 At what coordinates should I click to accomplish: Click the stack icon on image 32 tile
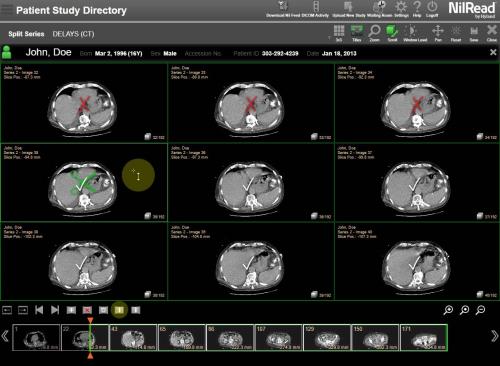pyautogui.click(x=147, y=137)
